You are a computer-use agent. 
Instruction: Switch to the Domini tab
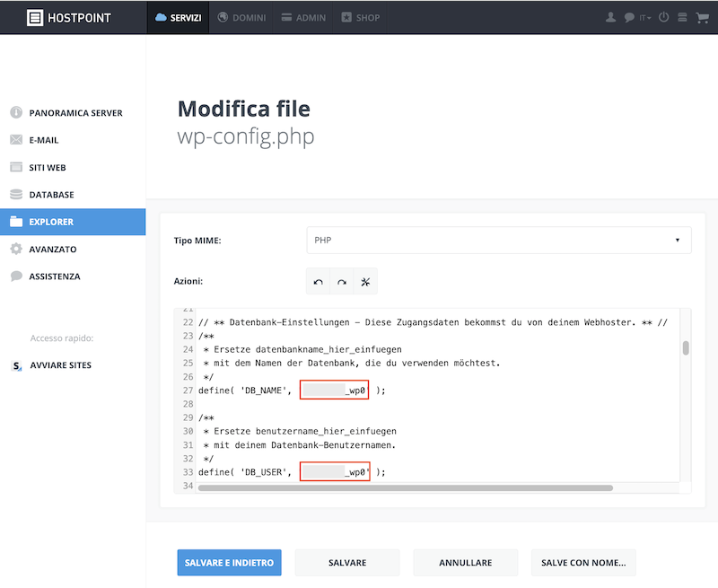click(241, 17)
